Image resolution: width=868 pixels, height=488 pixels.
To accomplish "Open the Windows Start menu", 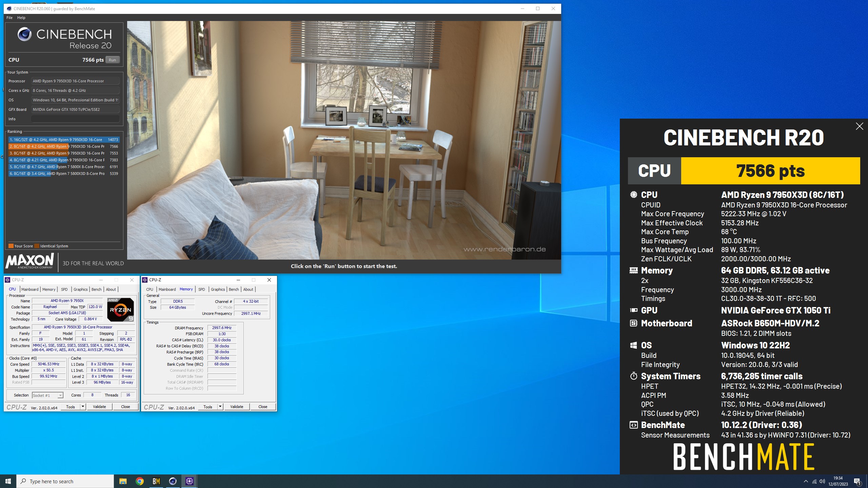I will point(8,481).
